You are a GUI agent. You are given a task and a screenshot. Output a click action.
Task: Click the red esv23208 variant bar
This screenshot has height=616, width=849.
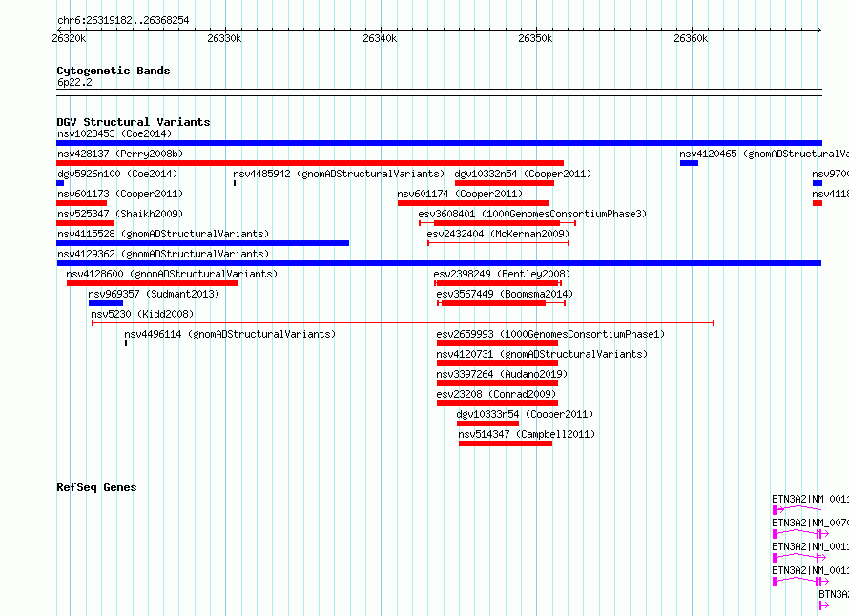click(x=497, y=403)
